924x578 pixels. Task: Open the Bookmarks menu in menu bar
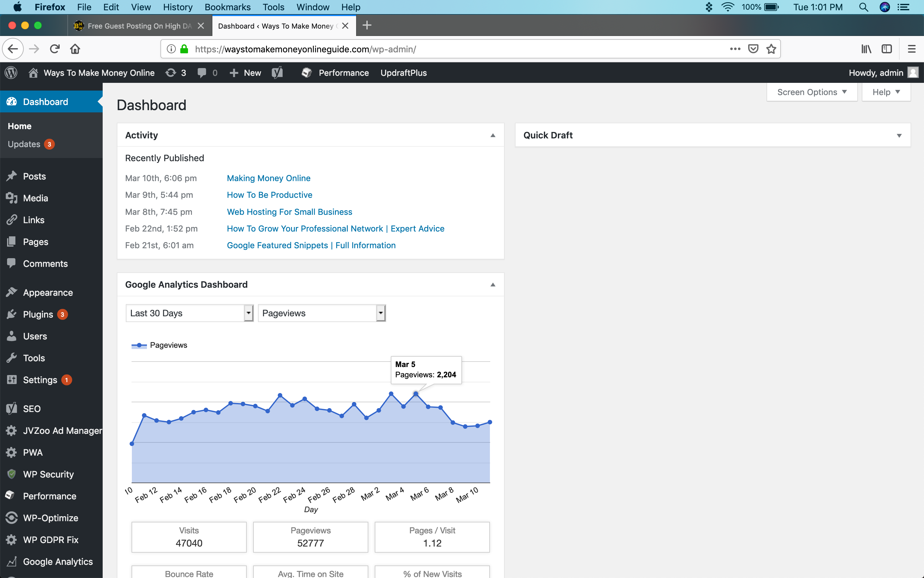[x=227, y=7]
